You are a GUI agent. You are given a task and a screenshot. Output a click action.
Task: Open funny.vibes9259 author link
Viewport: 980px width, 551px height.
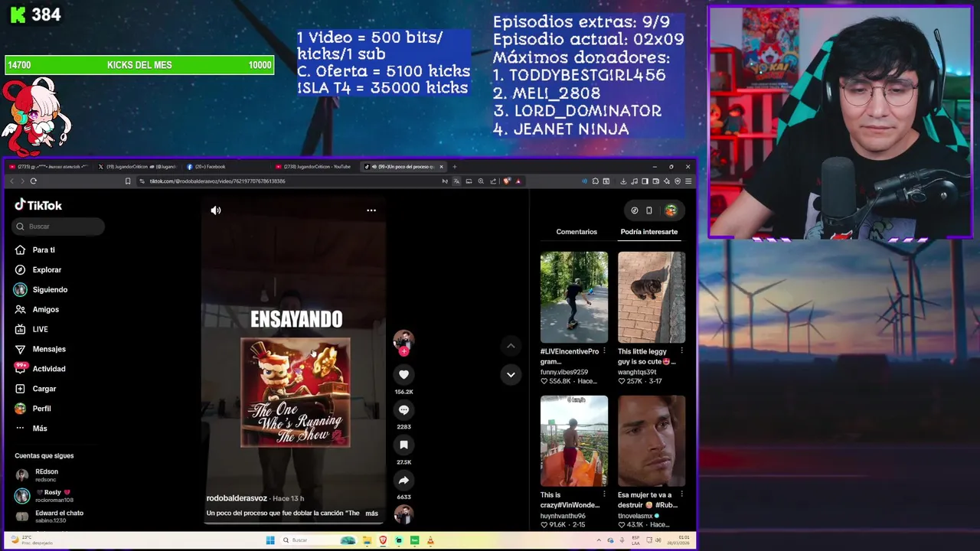564,372
